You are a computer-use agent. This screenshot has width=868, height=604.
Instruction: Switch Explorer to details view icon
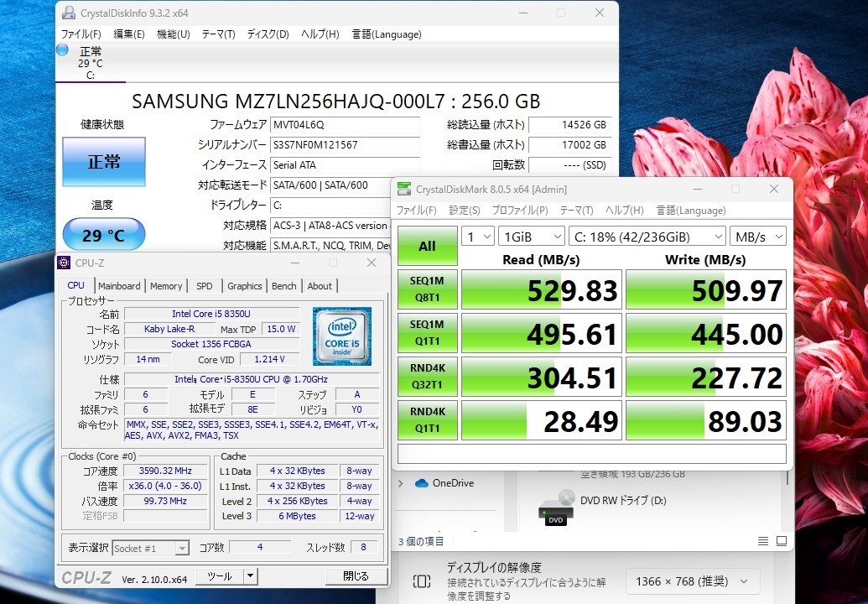(763, 541)
